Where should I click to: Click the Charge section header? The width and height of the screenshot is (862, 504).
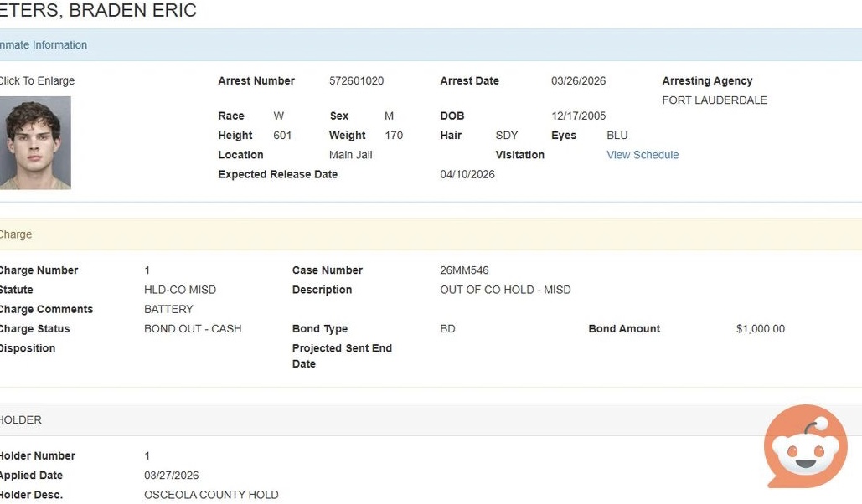[x=431, y=234]
